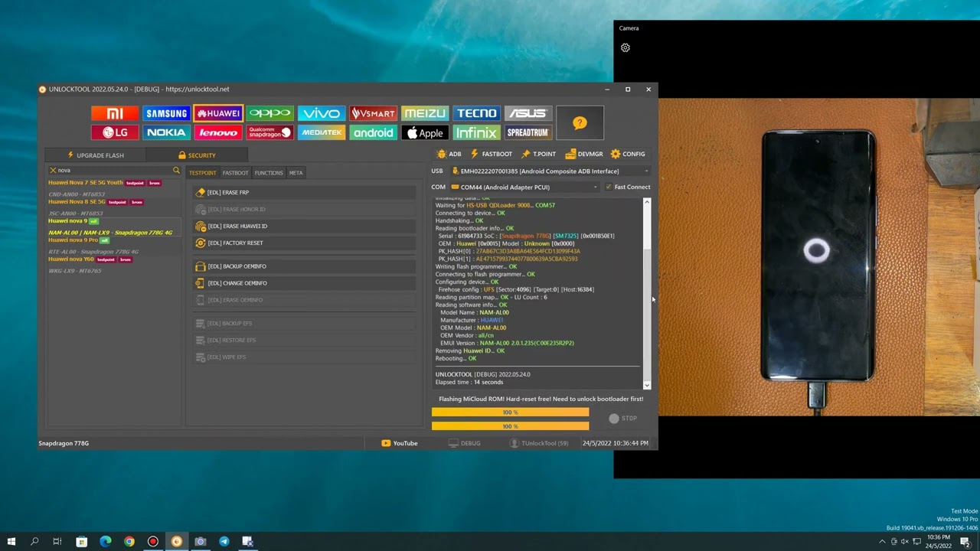980x551 pixels.
Task: Focus the model search field containing 'nova'
Action: pyautogui.click(x=115, y=171)
